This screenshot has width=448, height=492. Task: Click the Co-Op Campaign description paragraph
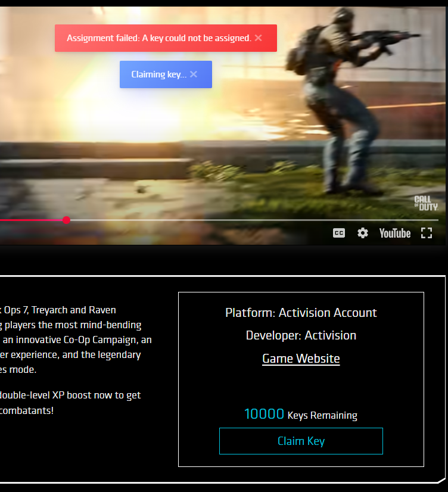(71, 340)
